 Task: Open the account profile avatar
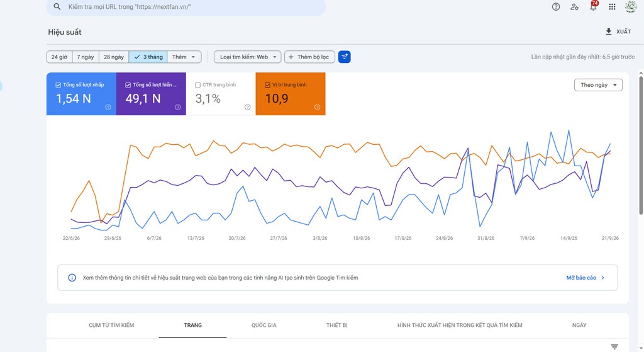pyautogui.click(x=631, y=6)
